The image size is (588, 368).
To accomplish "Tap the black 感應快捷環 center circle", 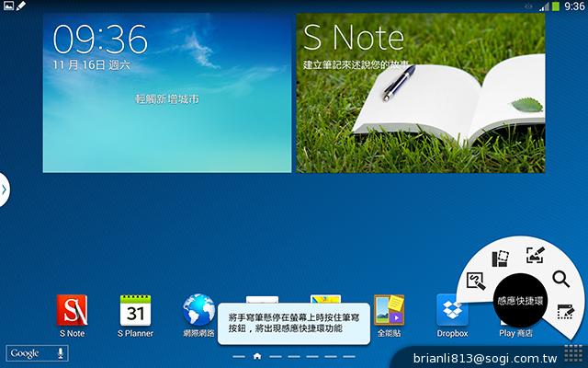I will (520, 301).
